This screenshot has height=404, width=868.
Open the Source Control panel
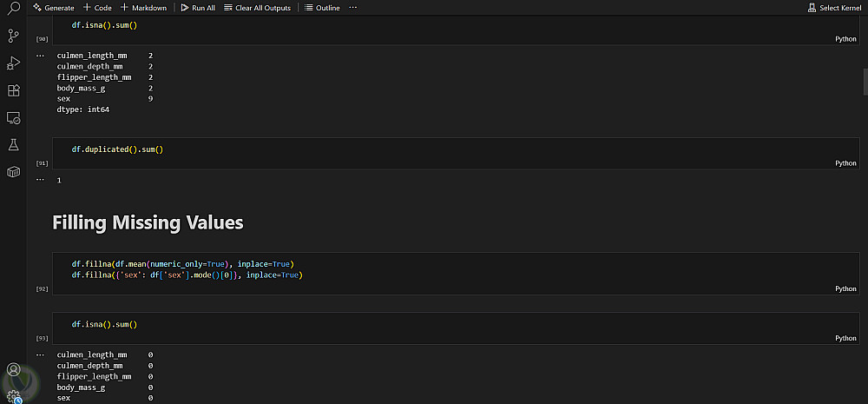point(13,36)
